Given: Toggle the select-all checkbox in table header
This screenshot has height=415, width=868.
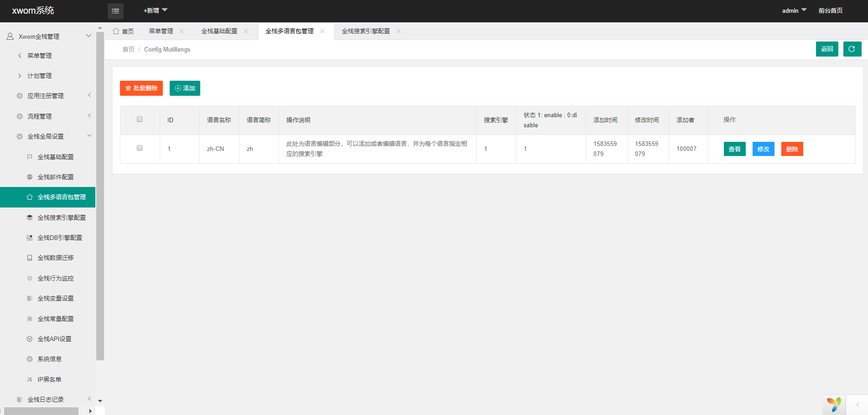Looking at the screenshot, I should (x=140, y=119).
